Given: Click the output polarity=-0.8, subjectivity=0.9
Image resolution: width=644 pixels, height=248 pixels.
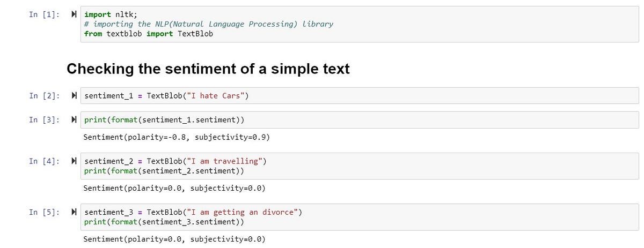Looking at the screenshot, I should coord(176,137).
